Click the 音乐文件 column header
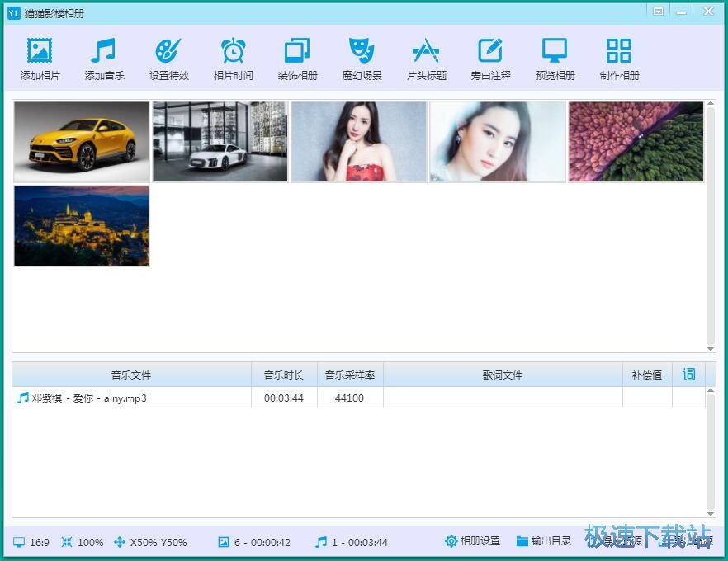 tap(131, 375)
